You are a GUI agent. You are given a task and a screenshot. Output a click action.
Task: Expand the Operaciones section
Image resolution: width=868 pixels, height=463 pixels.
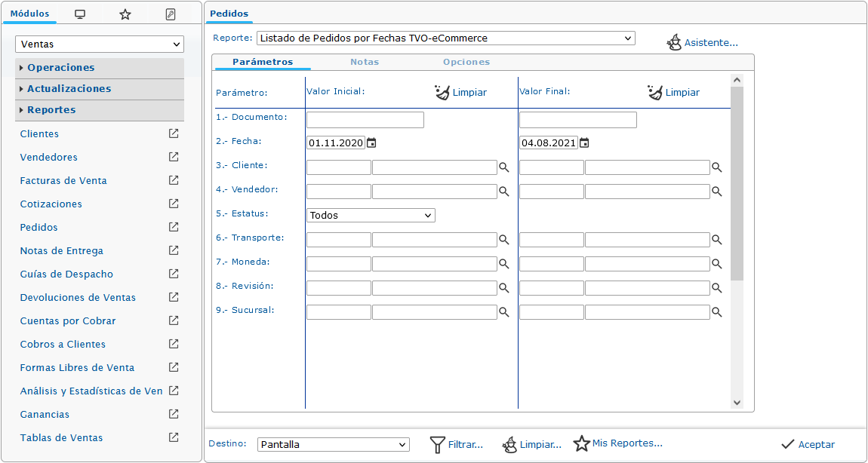(100, 67)
